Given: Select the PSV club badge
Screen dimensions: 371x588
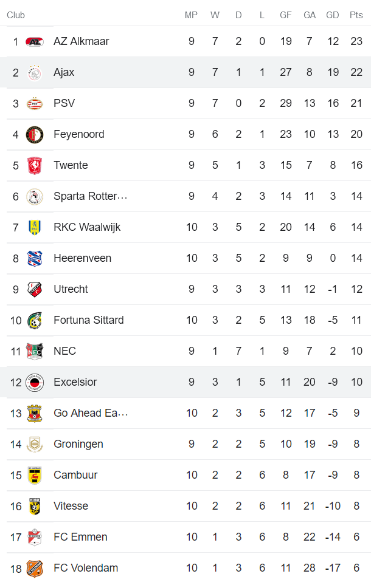Looking at the screenshot, I should point(35,104).
